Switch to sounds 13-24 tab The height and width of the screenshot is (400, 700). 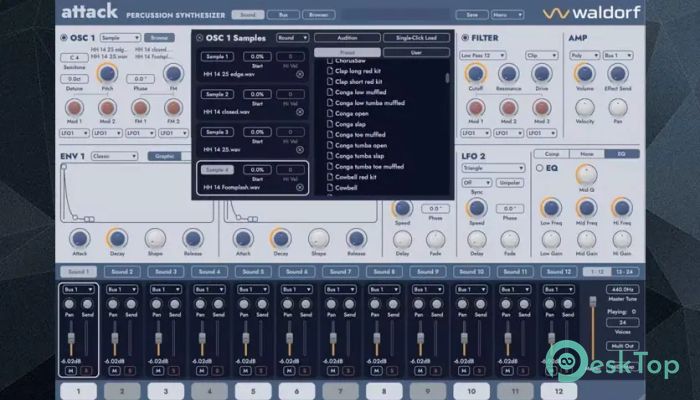coord(625,271)
